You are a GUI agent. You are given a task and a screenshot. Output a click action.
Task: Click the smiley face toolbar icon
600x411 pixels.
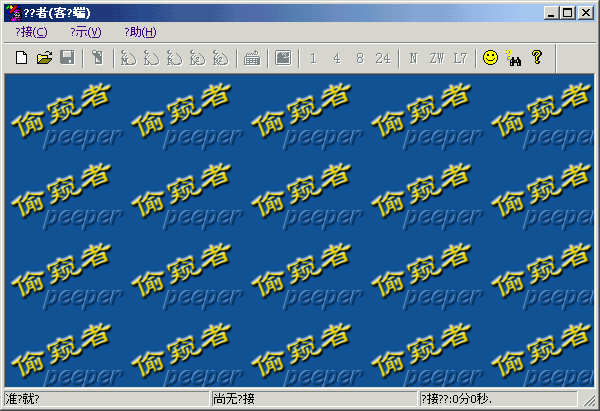[490, 58]
